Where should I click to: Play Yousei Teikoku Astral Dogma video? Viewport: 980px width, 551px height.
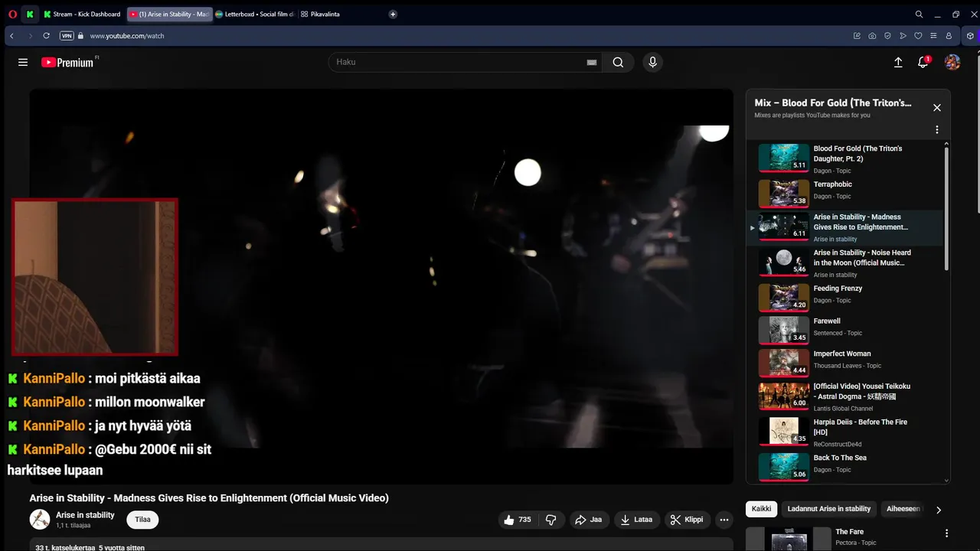[x=845, y=396]
